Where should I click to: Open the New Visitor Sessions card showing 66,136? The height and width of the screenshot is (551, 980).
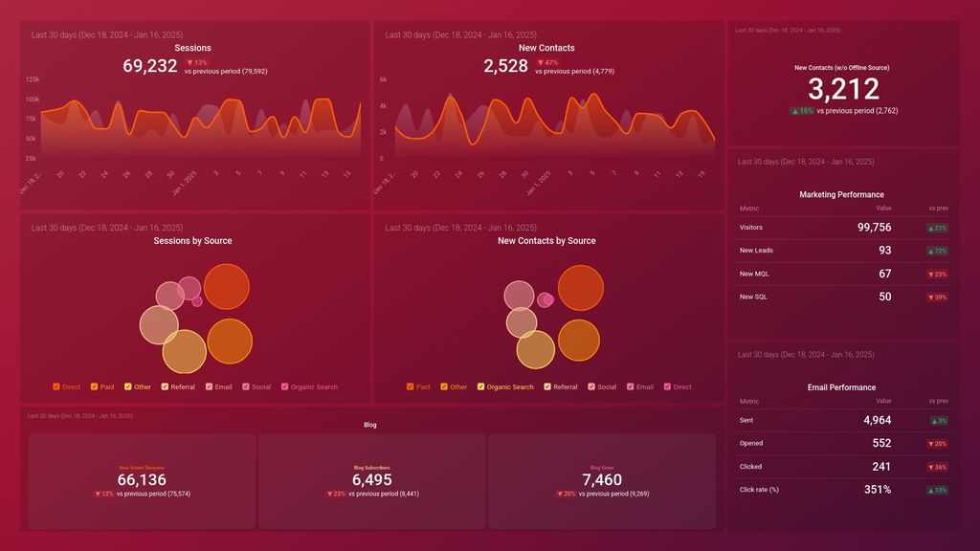pos(142,481)
